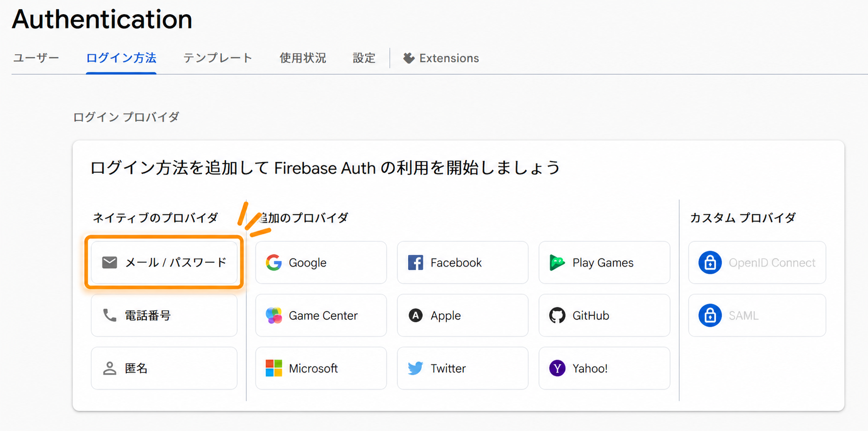Click the Play Games controller icon
This screenshot has height=431, width=868.
pyautogui.click(x=557, y=263)
